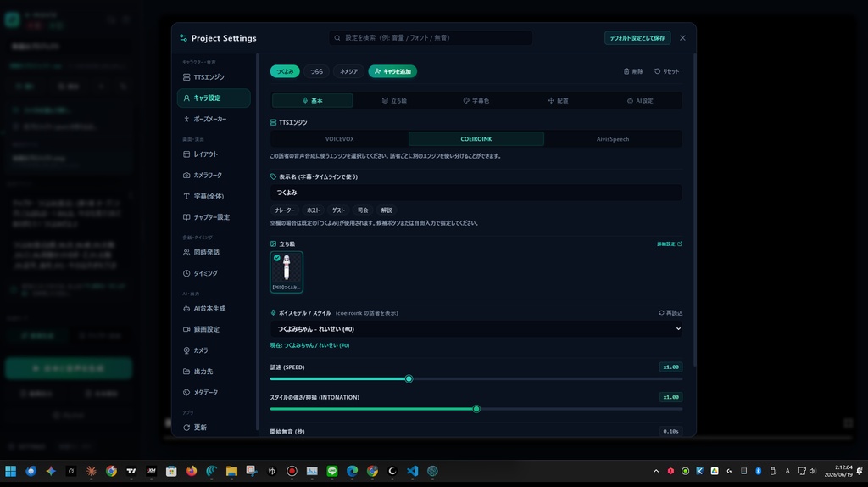The height and width of the screenshot is (487, 868).
Task: Open the 詳細設定 link for 立ち絵
Action: (x=670, y=243)
